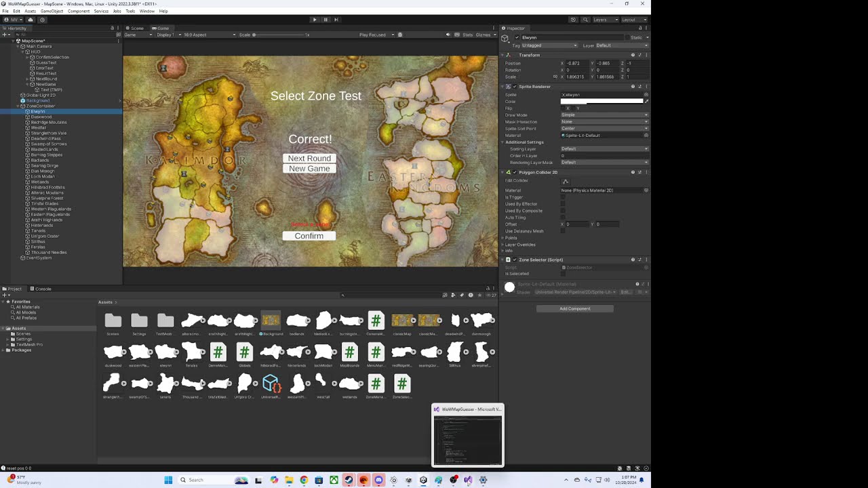Click the Pause button in Unity toolbar

pos(325,20)
